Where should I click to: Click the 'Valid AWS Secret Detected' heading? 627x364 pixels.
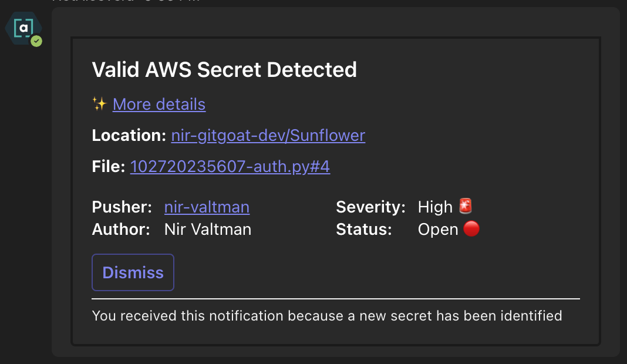coord(224,70)
